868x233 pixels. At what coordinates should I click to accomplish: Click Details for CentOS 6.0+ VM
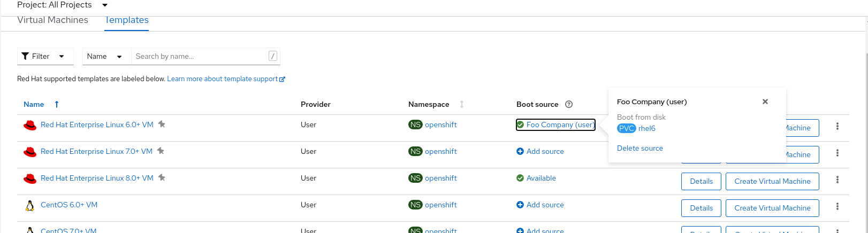pyautogui.click(x=701, y=208)
